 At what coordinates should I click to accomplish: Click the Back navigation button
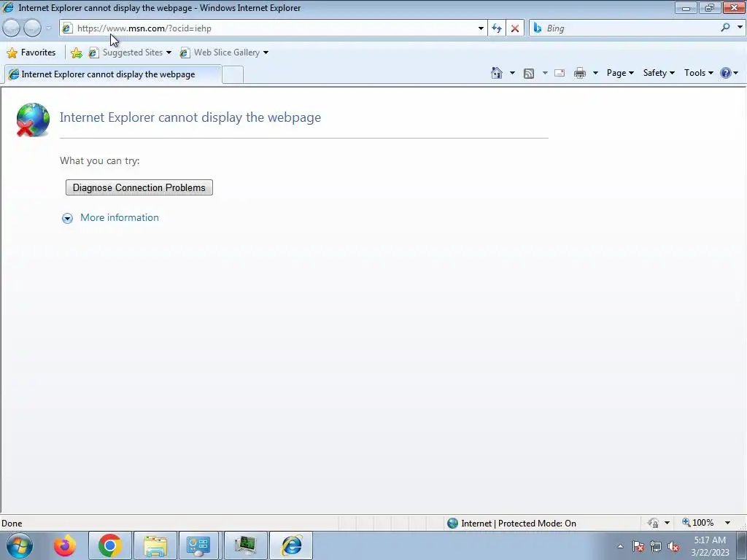pos(12,28)
